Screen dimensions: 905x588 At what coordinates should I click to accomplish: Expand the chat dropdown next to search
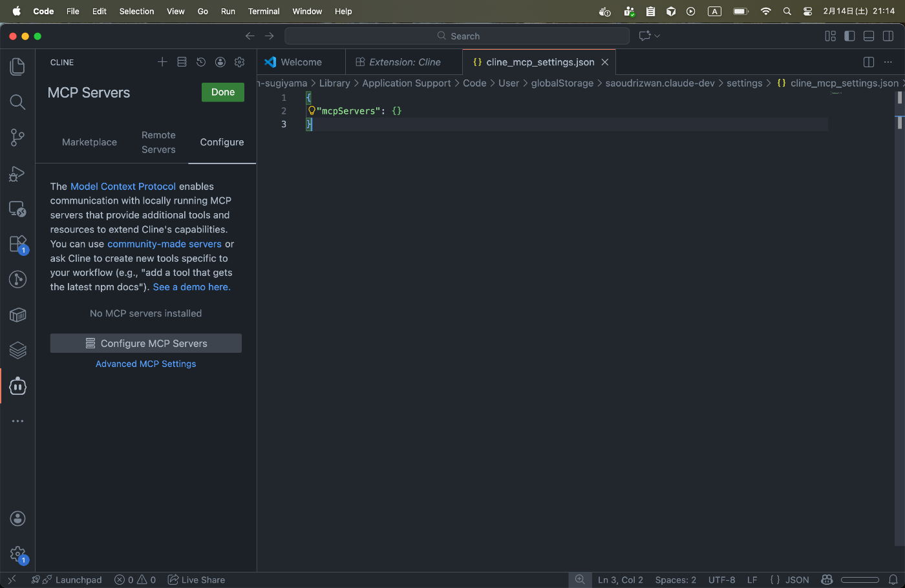[x=657, y=36]
